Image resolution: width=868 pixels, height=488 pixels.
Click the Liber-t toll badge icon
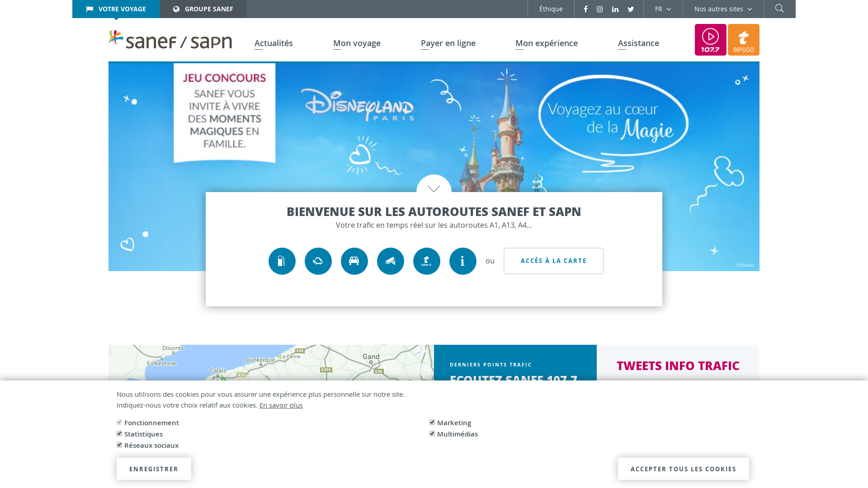click(426, 261)
